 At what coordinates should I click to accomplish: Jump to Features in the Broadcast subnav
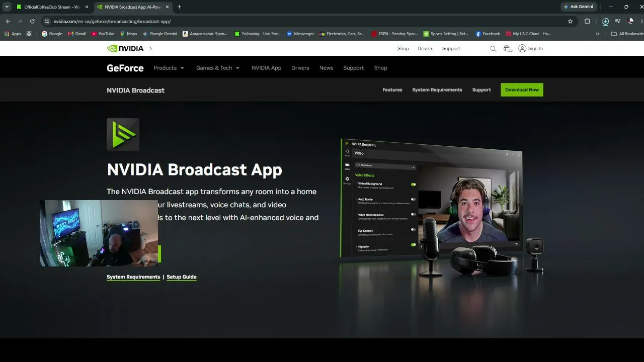[392, 89]
